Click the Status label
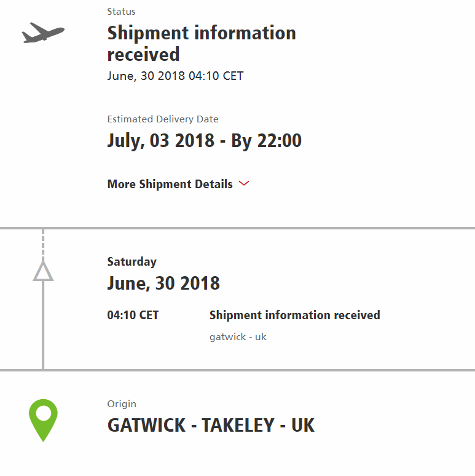475x476 pixels. pos(121,12)
